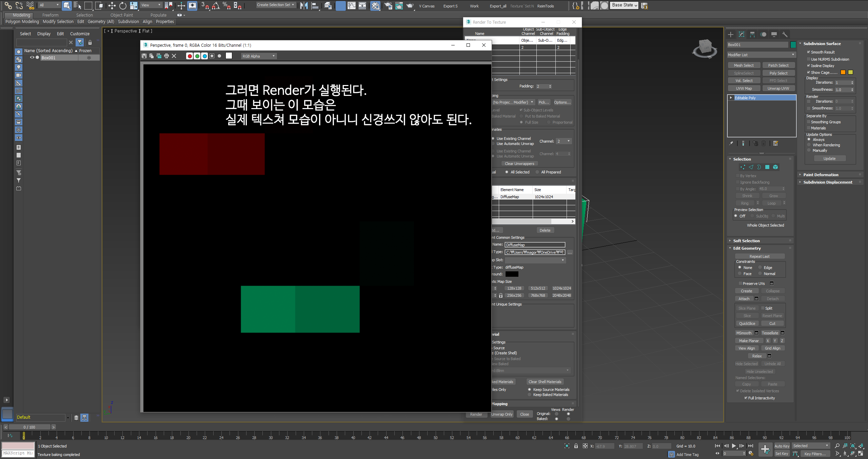Select Use Automatic Unwrap radio button
Screen dimensions: 868x459
(493, 144)
